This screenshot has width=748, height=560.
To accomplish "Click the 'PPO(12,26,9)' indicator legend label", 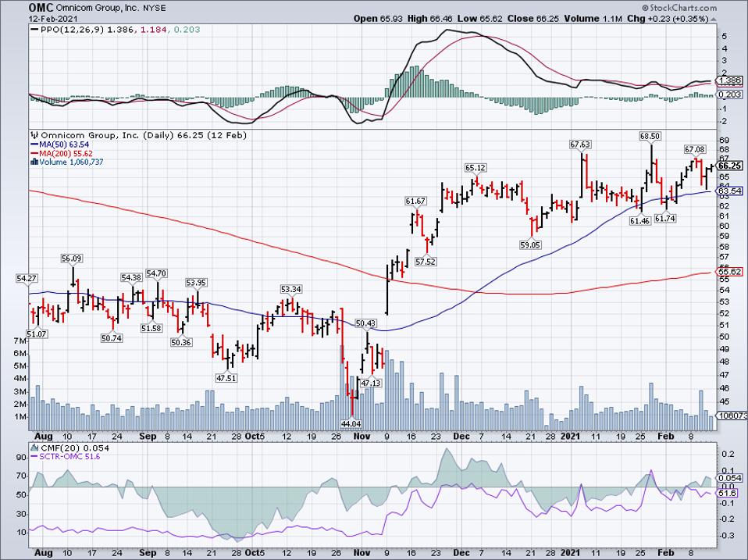I will point(73,30).
